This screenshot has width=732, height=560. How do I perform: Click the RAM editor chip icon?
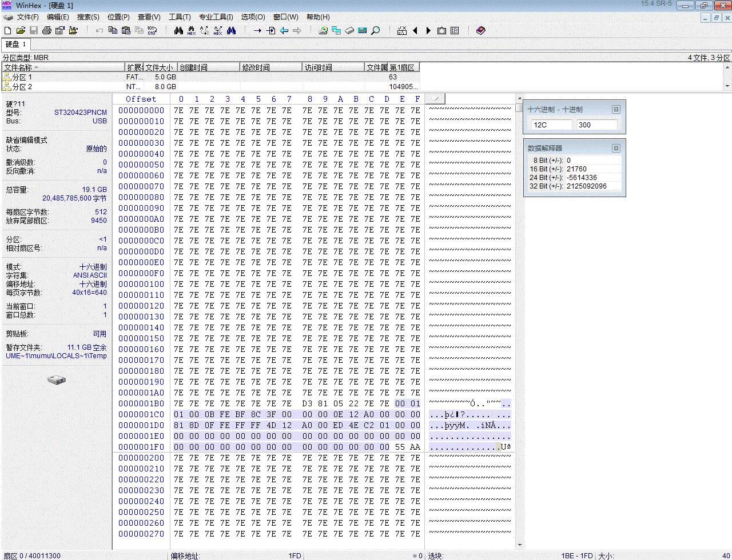349,30
